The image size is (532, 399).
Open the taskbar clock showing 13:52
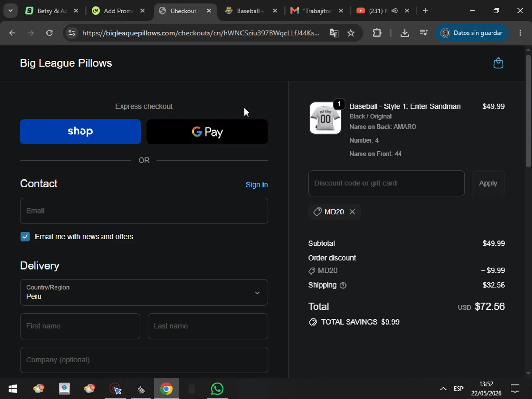coord(486,389)
